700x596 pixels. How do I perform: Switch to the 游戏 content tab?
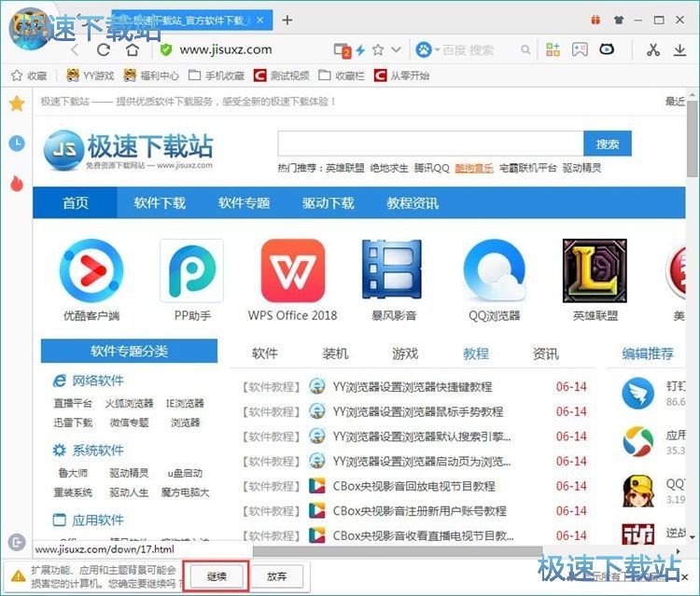[x=405, y=353]
